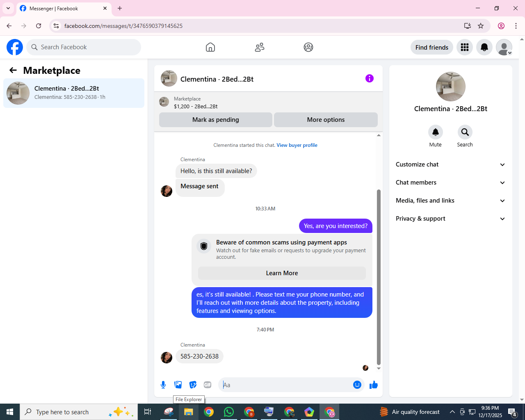525x420 pixels.
Task: Mute this conversation via the bell icon
Action: tap(436, 132)
